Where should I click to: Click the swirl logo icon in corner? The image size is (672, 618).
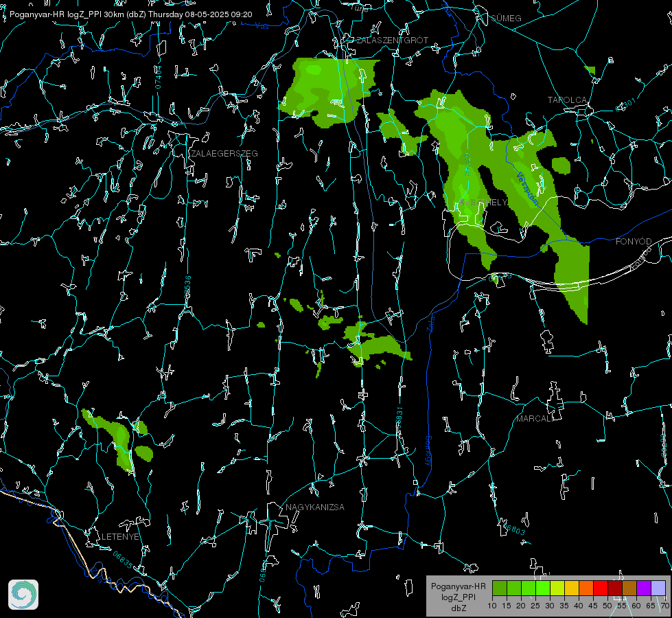point(23,595)
